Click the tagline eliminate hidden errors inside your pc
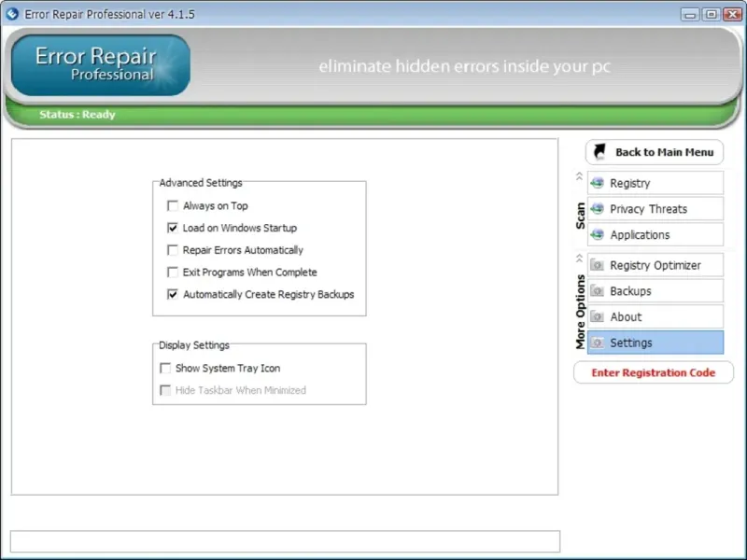Screen dimensions: 747x560 point(464,66)
